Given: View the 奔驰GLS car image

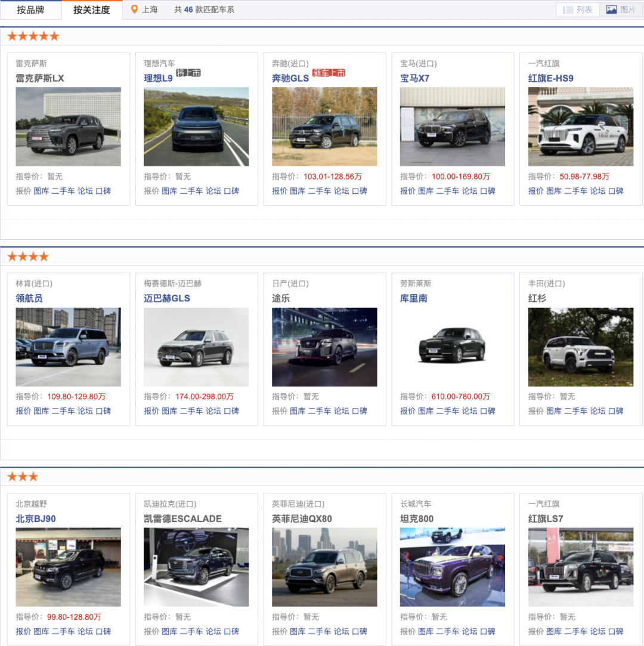Looking at the screenshot, I should click(324, 126).
